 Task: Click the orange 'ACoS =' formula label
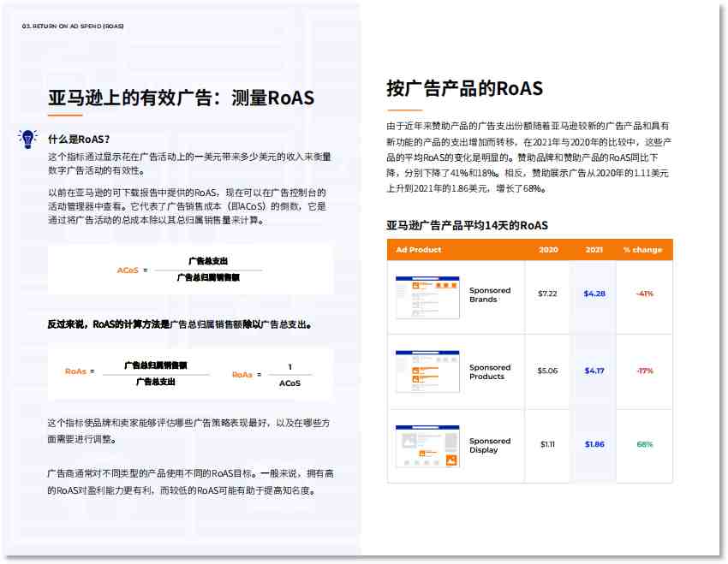132,270
